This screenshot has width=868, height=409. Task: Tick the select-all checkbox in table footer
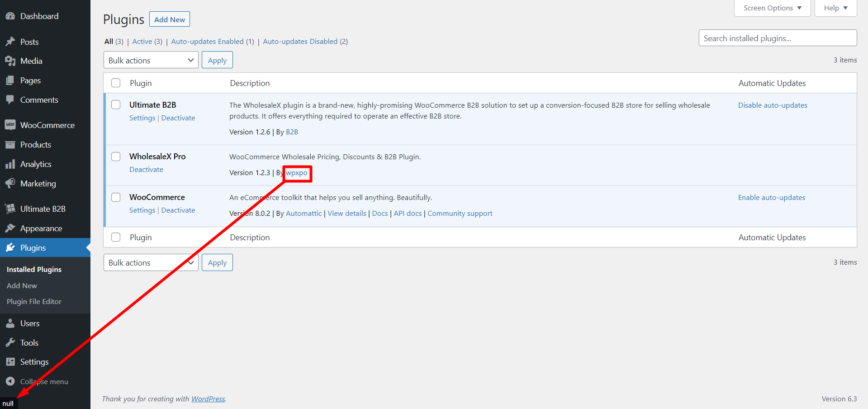point(116,237)
